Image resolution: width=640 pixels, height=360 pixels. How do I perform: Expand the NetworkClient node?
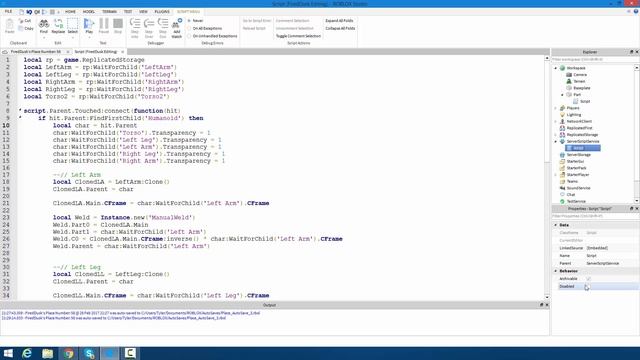tap(556, 121)
